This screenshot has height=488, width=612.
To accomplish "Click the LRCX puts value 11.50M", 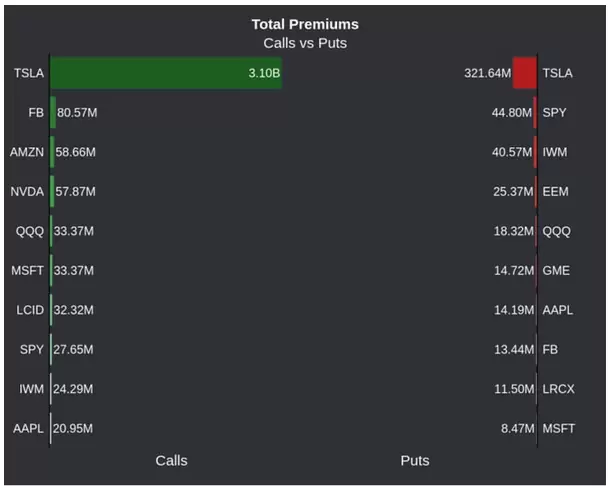I will (514, 389).
